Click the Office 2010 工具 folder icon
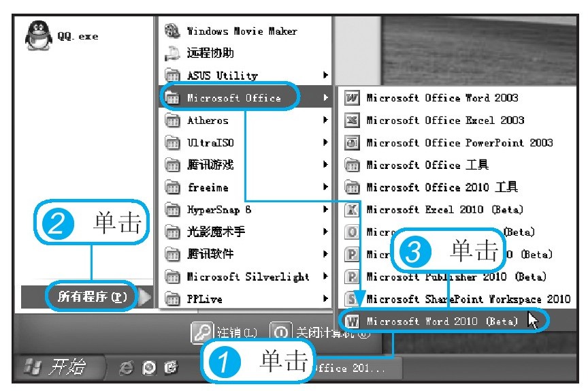This screenshot has width=588, height=391. [x=352, y=187]
